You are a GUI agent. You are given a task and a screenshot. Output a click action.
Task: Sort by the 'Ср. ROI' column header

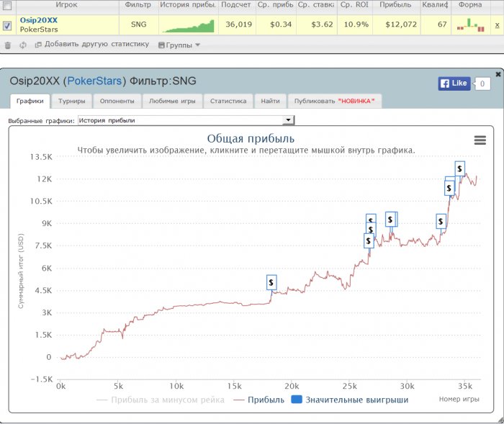[354, 5]
